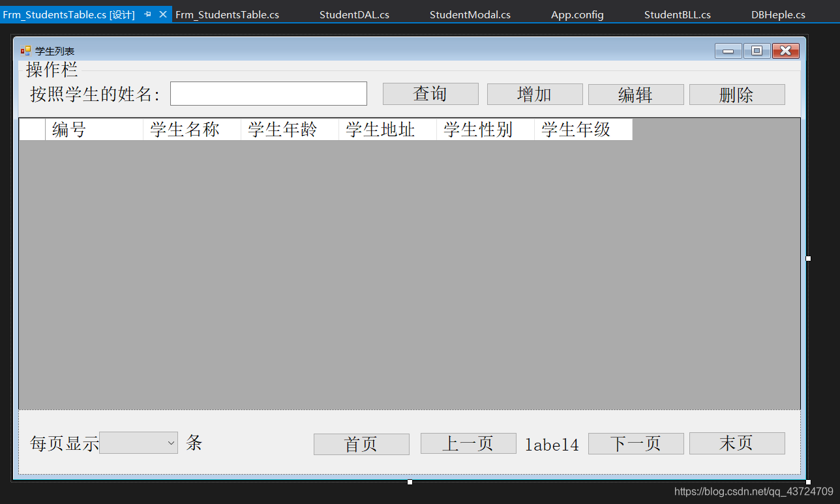The height and width of the screenshot is (504, 840).
Task: Select the 编号 column header
Action: click(x=94, y=129)
